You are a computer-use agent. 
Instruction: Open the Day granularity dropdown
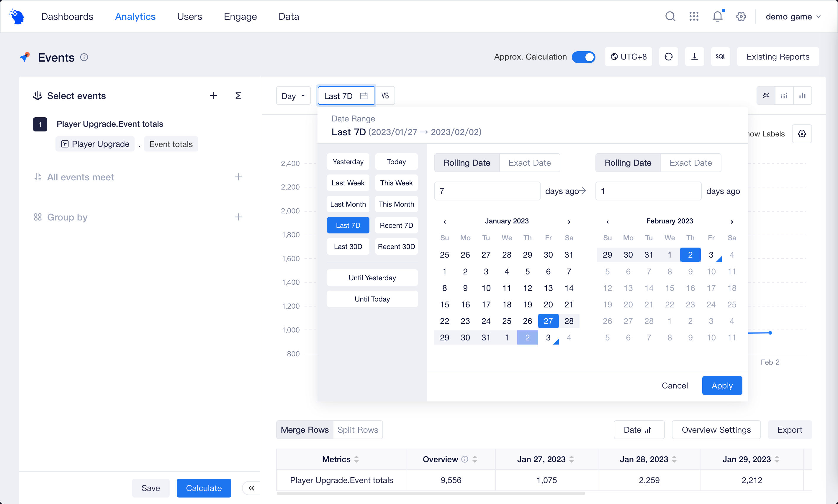coord(293,96)
